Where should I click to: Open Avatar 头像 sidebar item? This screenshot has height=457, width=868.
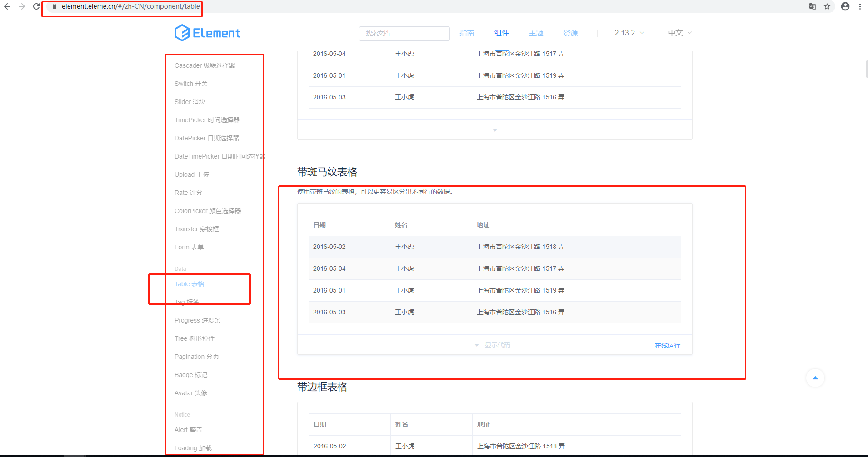(191, 393)
